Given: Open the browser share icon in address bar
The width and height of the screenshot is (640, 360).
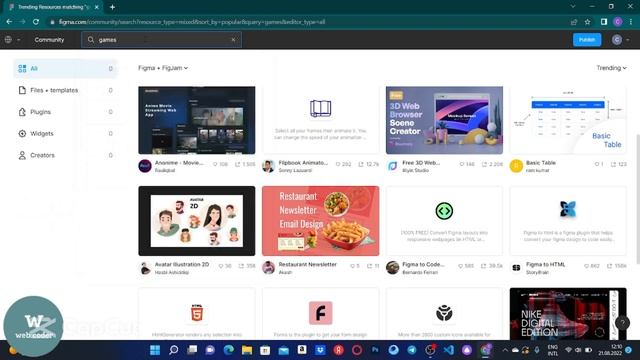Looking at the screenshot, I should point(574,22).
